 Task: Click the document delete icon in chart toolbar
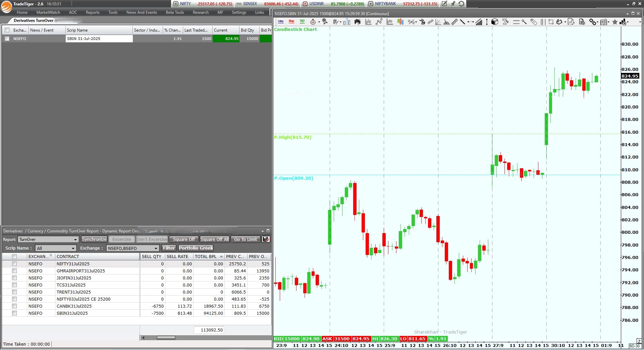click(582, 22)
